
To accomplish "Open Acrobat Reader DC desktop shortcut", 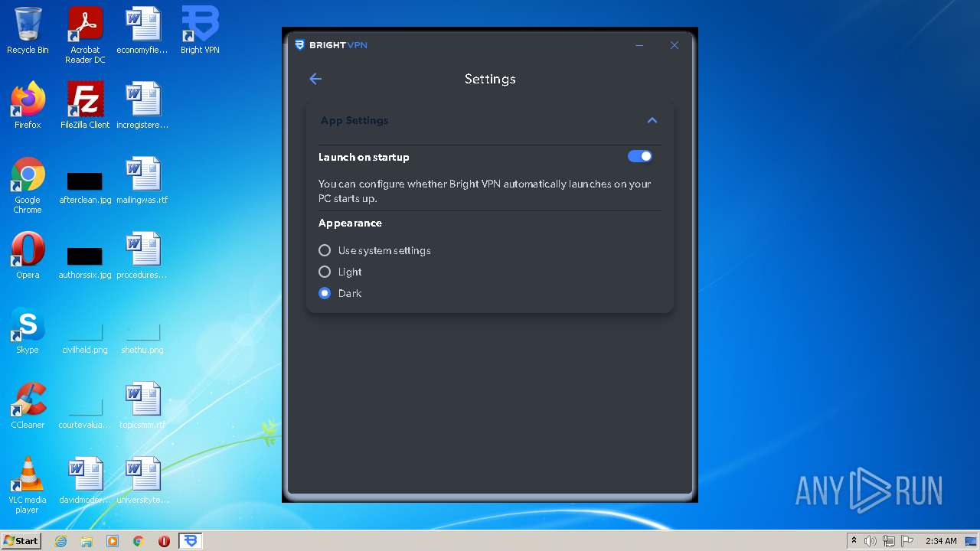I will (x=85, y=36).
